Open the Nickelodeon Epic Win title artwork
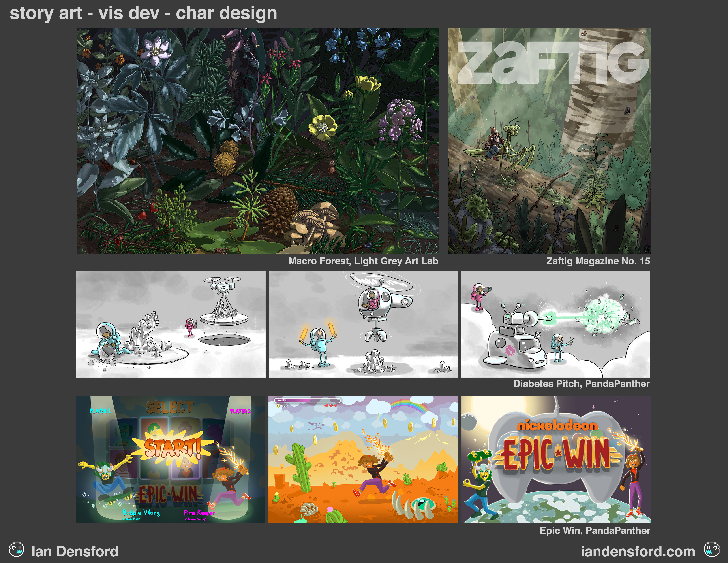 [x=556, y=459]
